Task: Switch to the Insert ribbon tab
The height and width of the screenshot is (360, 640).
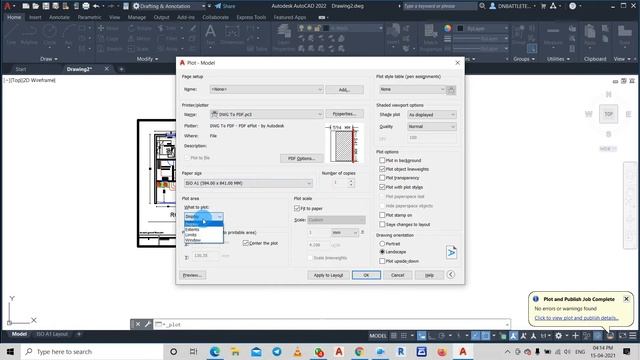Action: point(35,18)
